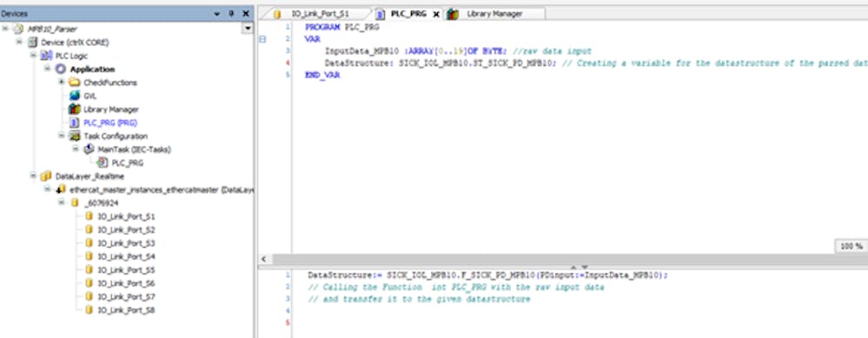Collapse the Application node
The image size is (868, 338).
coord(47,69)
